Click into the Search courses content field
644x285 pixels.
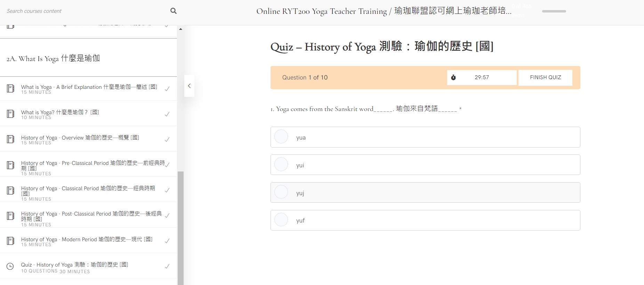point(85,11)
